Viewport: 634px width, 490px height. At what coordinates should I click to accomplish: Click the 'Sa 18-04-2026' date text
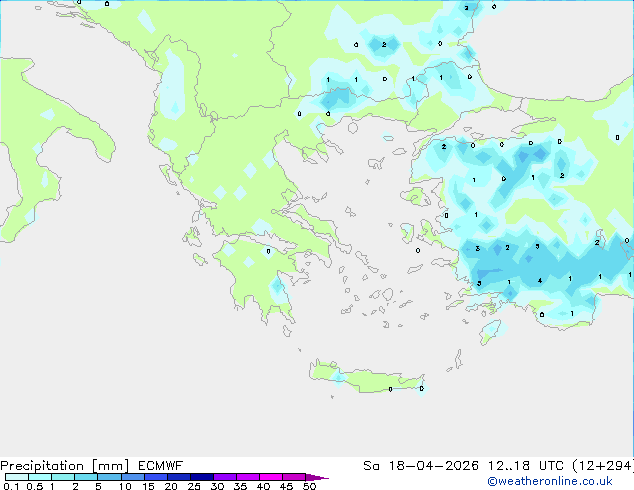click(421, 465)
